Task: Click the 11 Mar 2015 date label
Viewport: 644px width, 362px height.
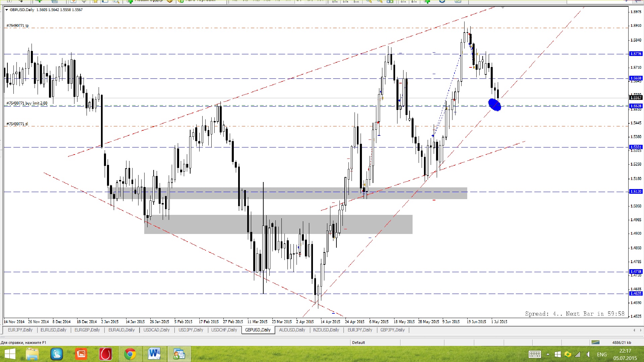Action: (x=257, y=321)
